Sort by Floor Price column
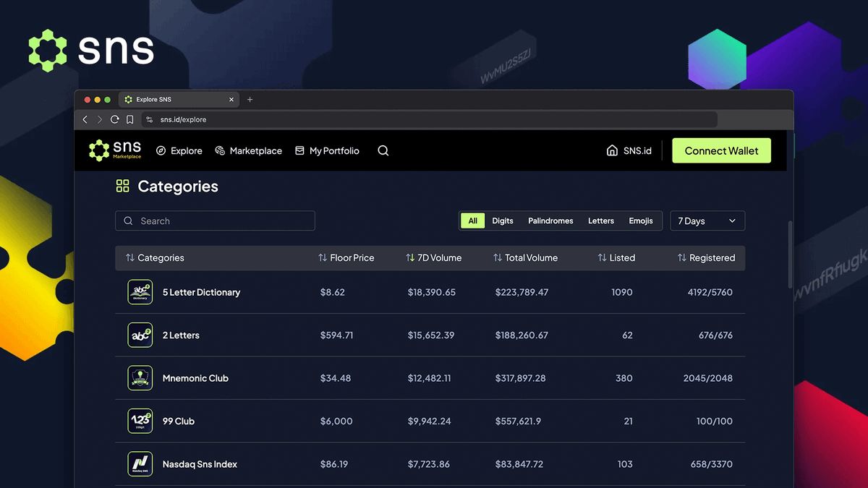Screen dimensions: 868x488 (346, 258)
